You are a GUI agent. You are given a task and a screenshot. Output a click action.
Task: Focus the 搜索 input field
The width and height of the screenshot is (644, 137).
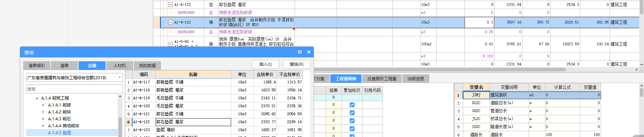[x=74, y=89]
